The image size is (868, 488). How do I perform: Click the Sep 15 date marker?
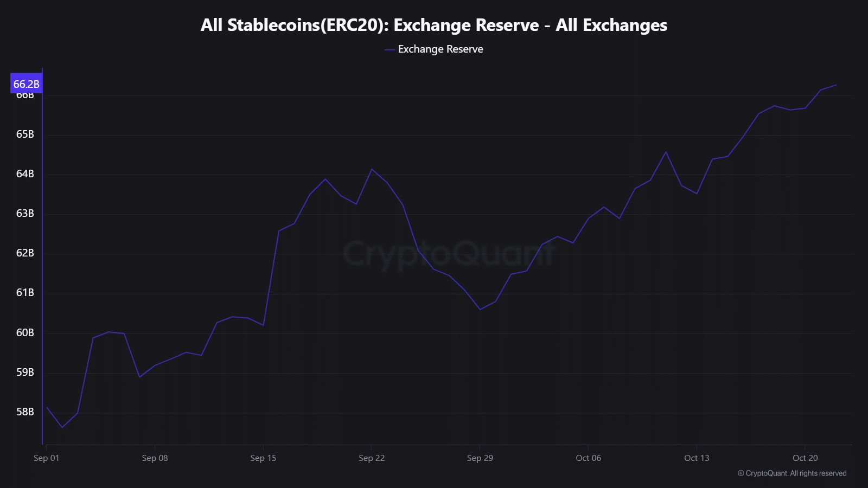[263, 458]
